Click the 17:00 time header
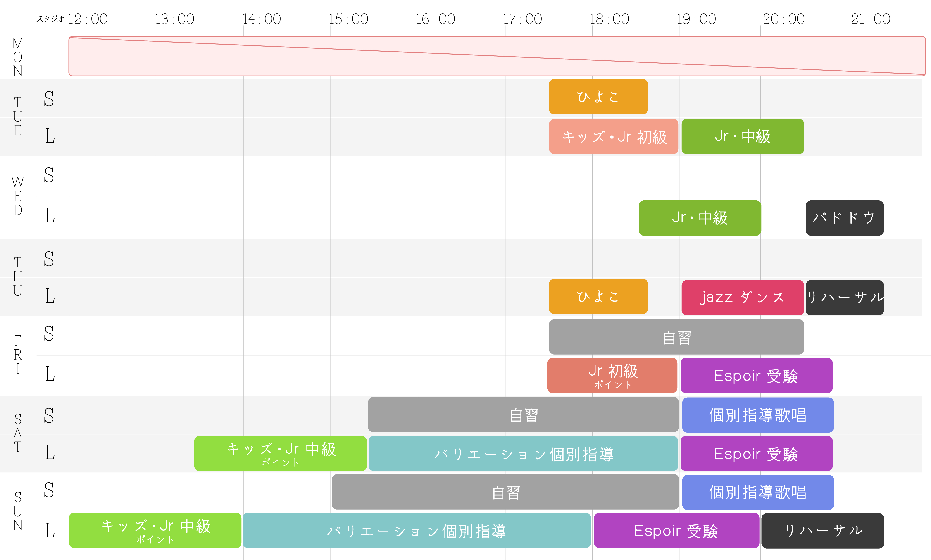 point(523,19)
